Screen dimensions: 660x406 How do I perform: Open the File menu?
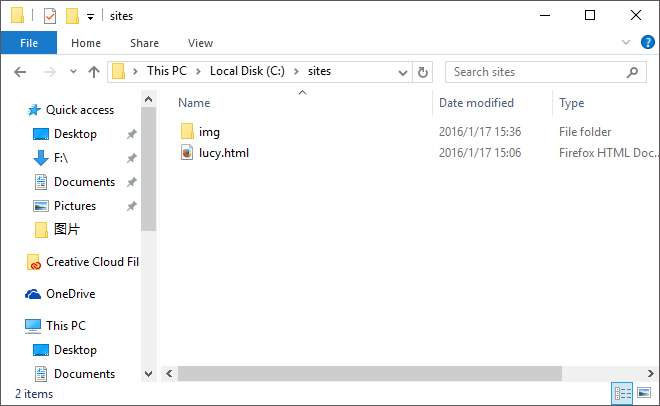(x=29, y=43)
